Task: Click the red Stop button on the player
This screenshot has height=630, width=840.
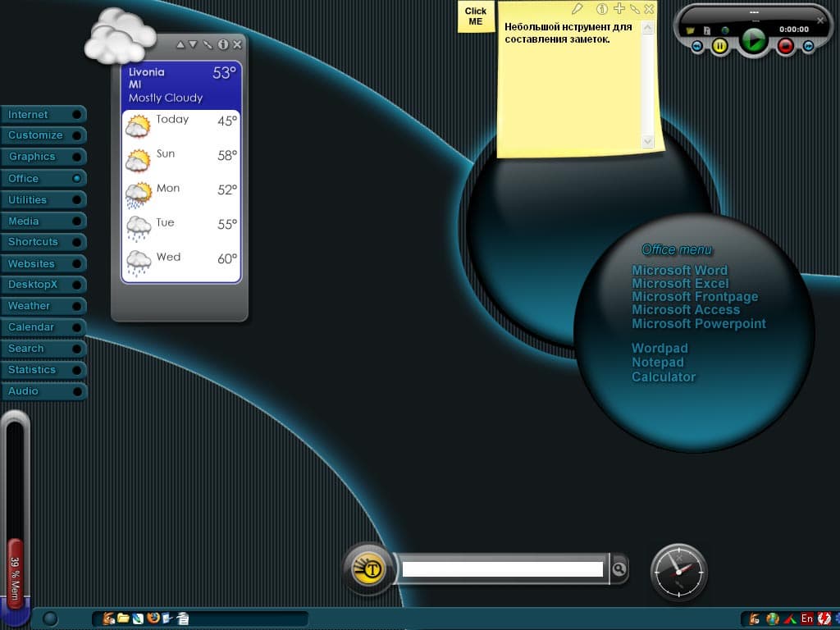Action: click(785, 47)
